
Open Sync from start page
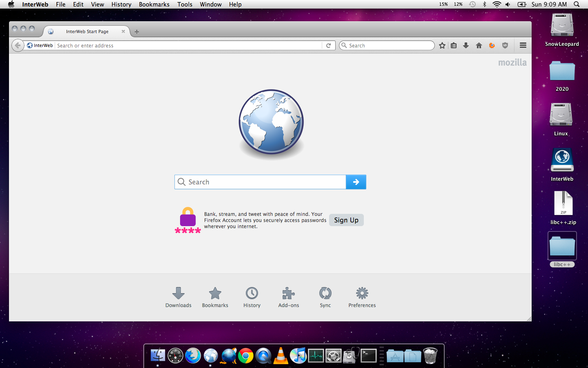(325, 297)
